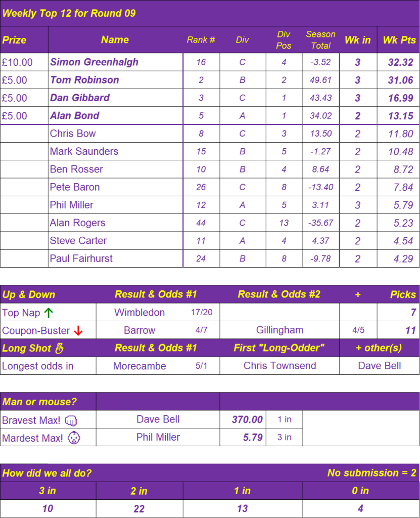
Task: Click the count 13 under '1 in'
Action: (x=243, y=508)
